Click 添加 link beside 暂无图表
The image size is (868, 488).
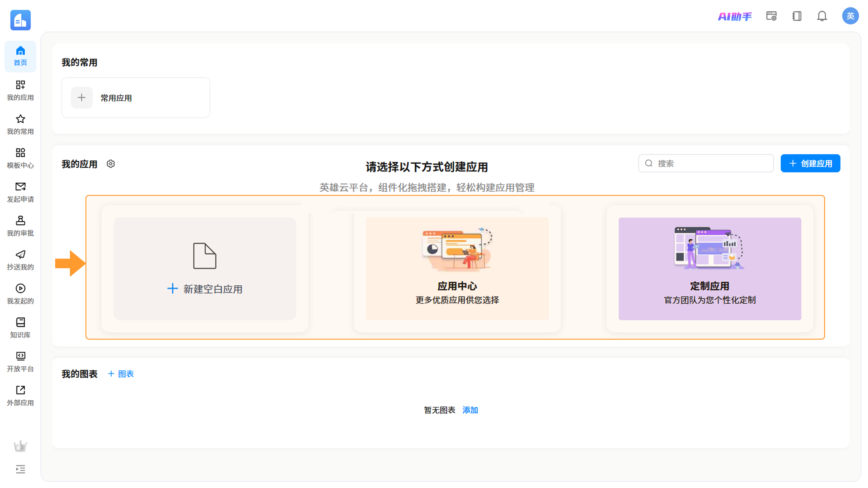(470, 410)
